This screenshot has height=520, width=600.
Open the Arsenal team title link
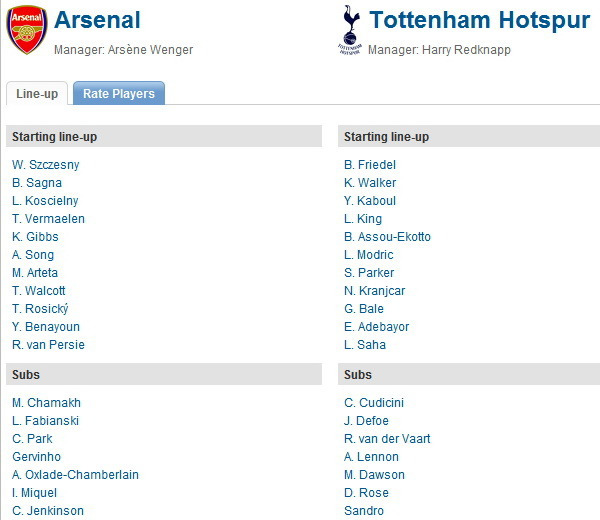point(97,20)
